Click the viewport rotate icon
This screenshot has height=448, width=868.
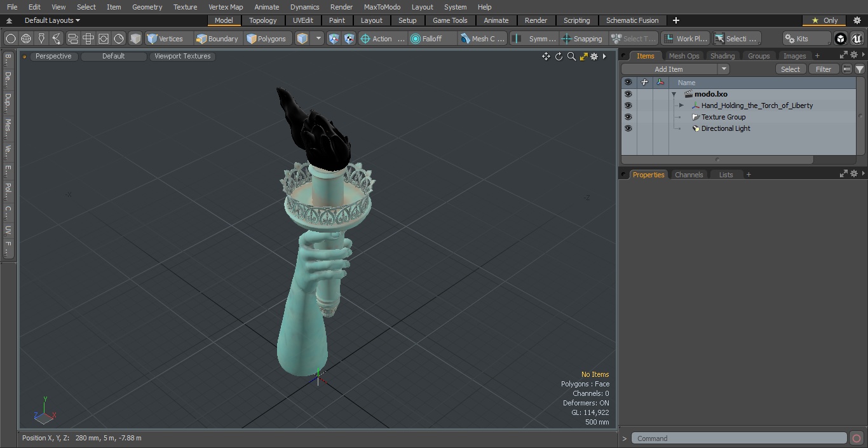coord(559,57)
